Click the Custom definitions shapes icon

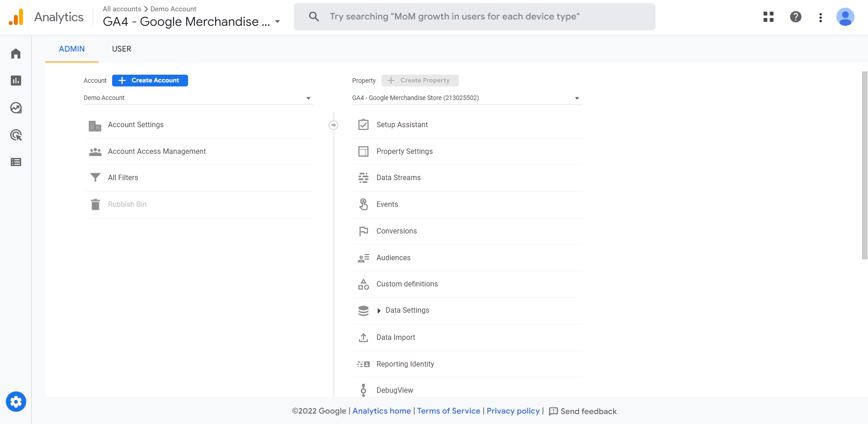coord(363,284)
